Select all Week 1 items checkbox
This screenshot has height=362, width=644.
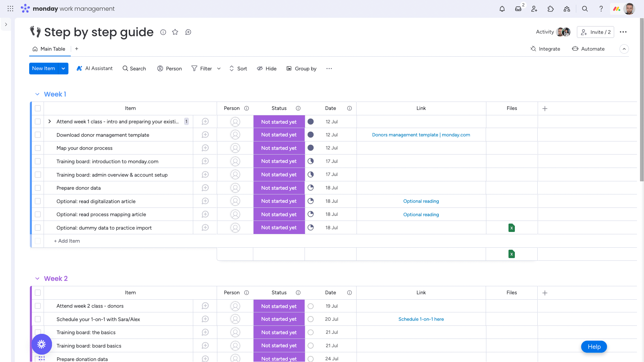point(38,108)
